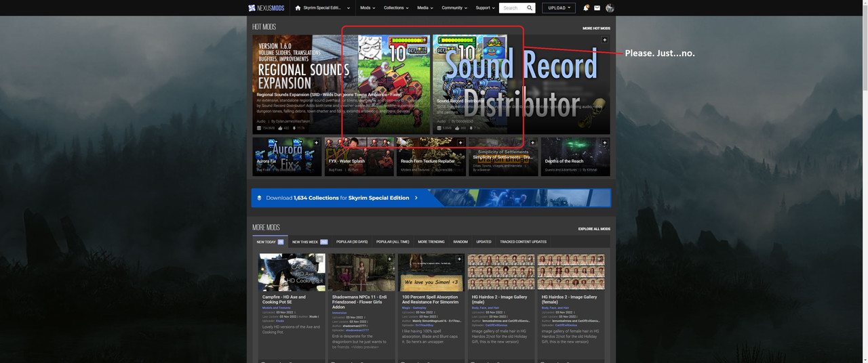
Task: Track Campfire HD Axe mod plus icon
Action: pyautogui.click(x=320, y=259)
